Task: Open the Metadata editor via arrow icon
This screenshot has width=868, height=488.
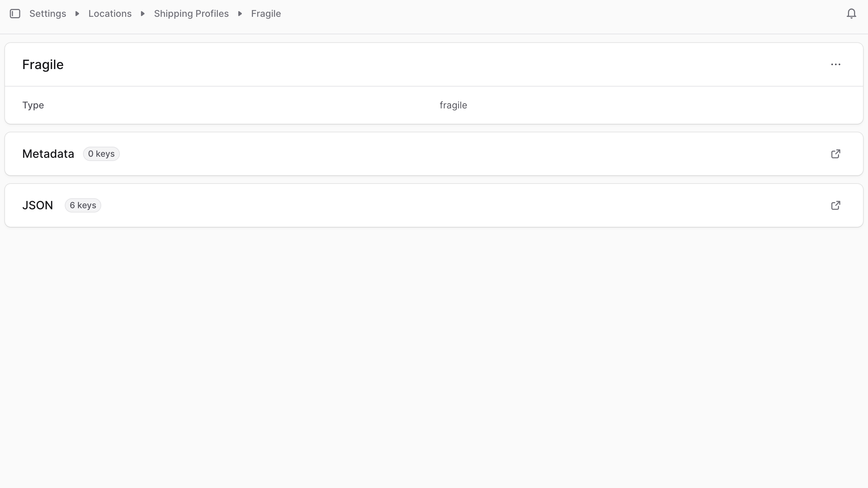Action: (x=835, y=154)
